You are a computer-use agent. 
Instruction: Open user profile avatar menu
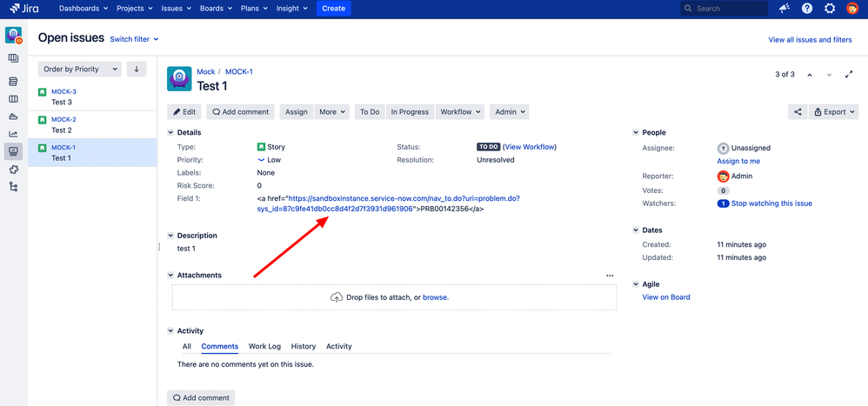(852, 9)
